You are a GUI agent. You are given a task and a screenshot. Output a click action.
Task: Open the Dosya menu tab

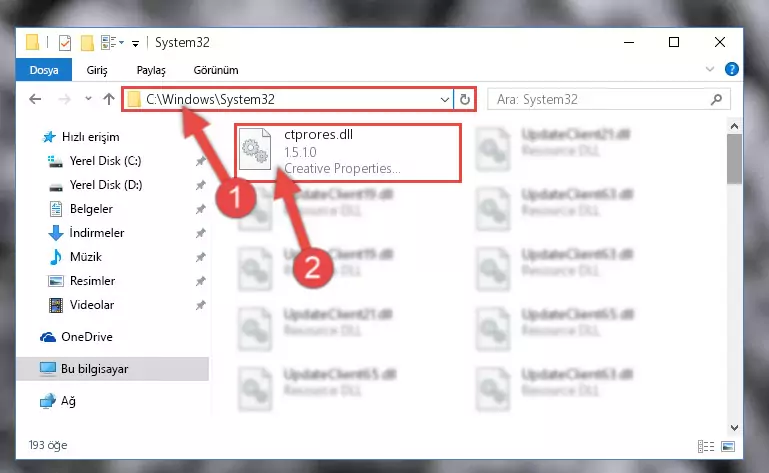(x=44, y=70)
